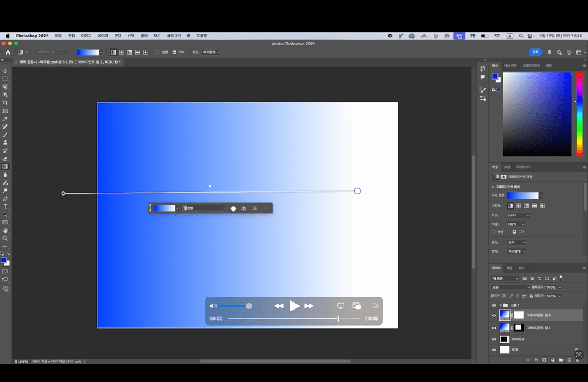Hide the 그레이디언트 칠 2 layer
Image resolution: width=588 pixels, height=382 pixels.
pyautogui.click(x=494, y=316)
